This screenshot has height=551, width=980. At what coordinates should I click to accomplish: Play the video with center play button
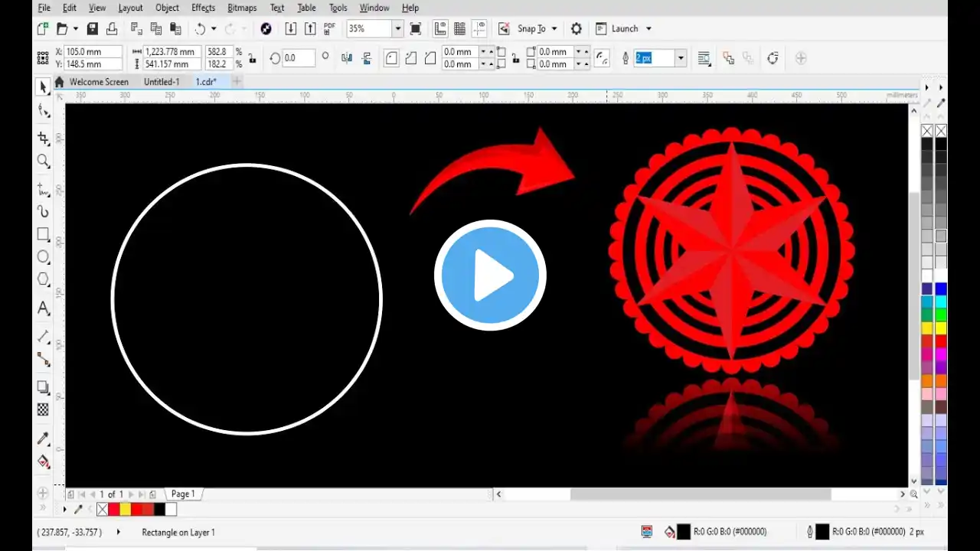pyautogui.click(x=490, y=275)
